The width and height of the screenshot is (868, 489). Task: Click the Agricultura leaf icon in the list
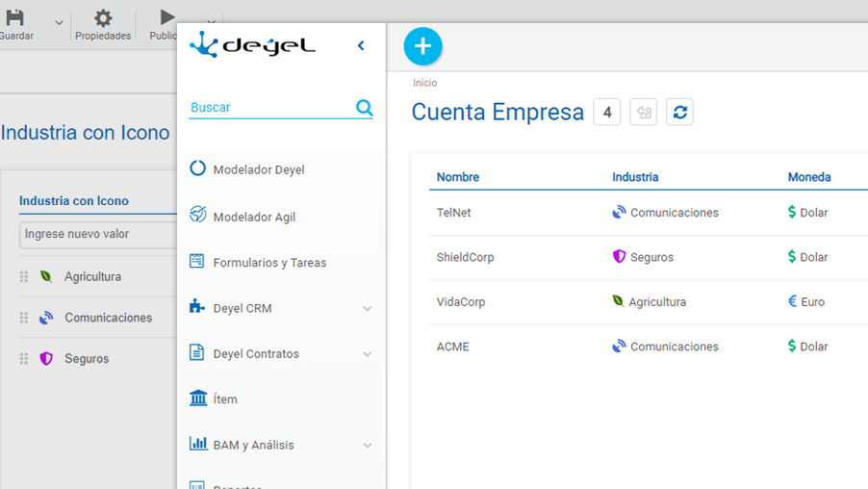pyautogui.click(x=46, y=276)
